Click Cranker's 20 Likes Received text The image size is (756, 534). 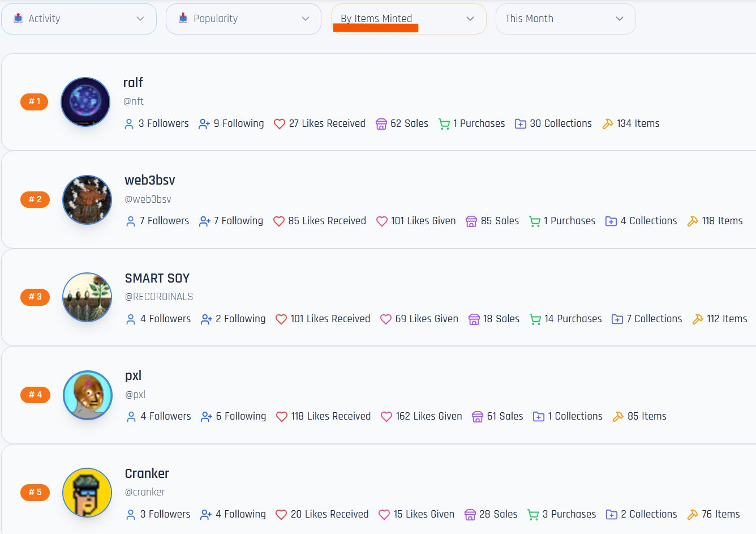(x=329, y=514)
